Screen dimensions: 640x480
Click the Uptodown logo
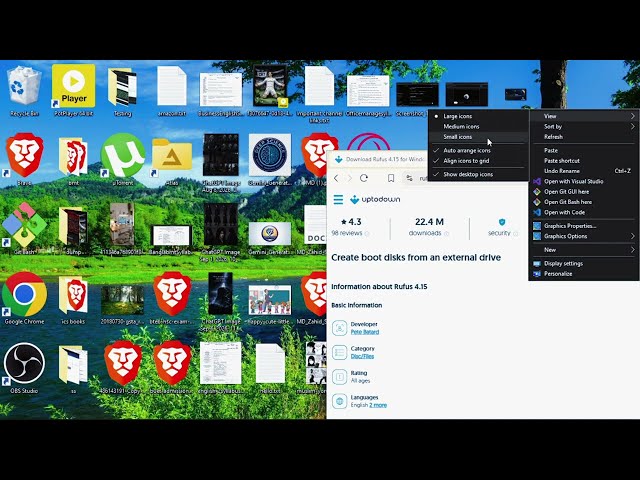[375, 200]
